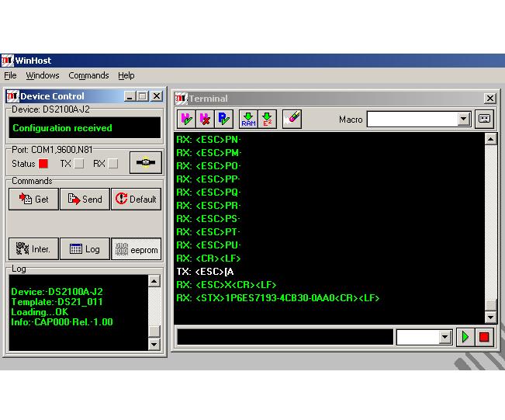Click the red stop button
This screenshot has height=420, width=505.
tap(485, 337)
